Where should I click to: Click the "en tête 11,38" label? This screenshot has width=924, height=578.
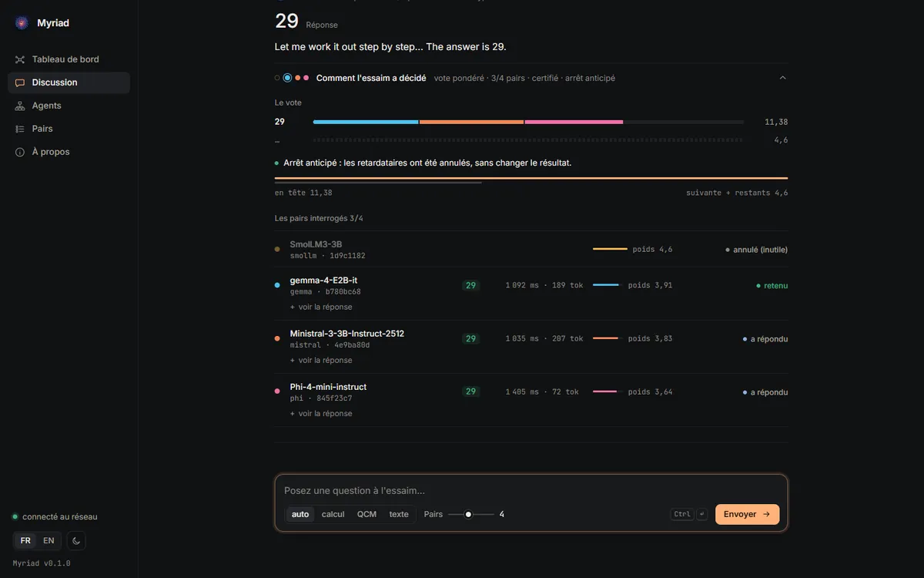pyautogui.click(x=303, y=193)
